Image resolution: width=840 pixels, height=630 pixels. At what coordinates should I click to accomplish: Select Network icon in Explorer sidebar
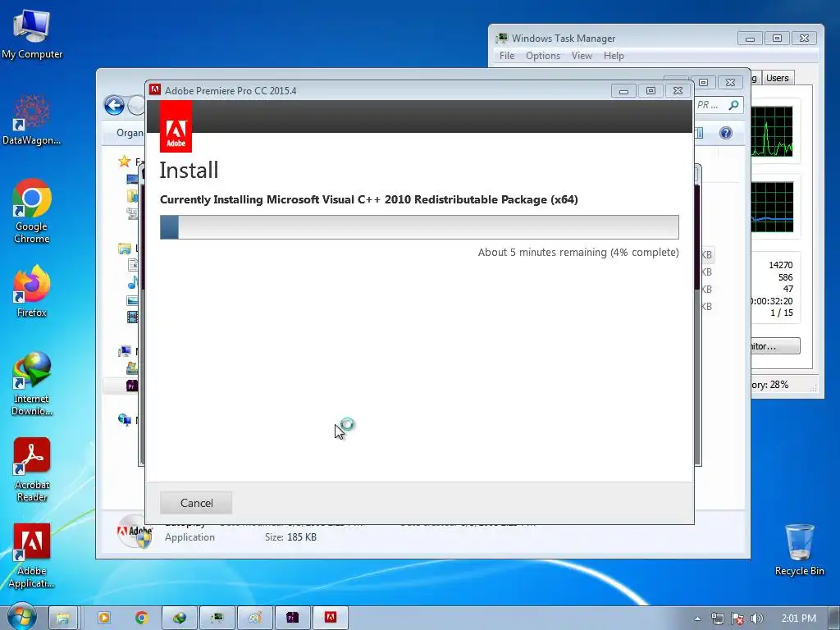point(125,420)
